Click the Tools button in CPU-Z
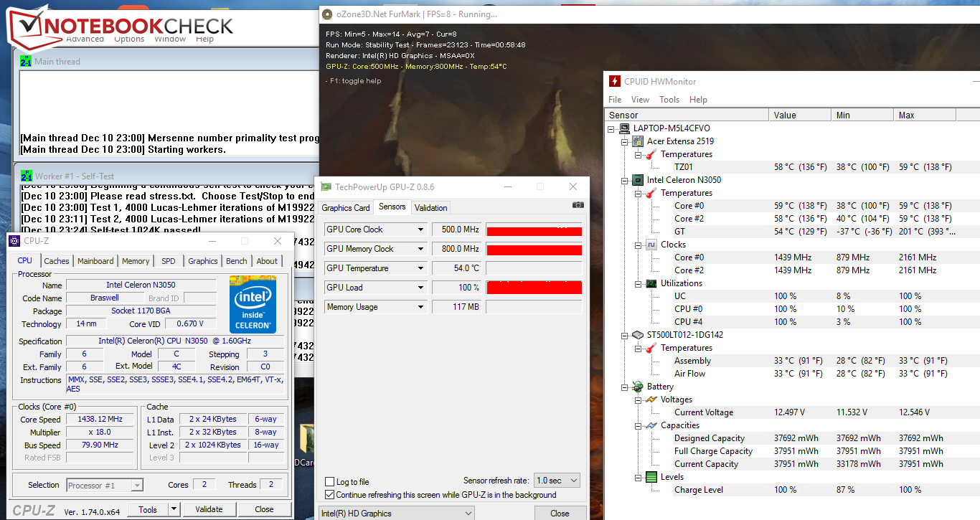Image resolution: width=980 pixels, height=520 pixels. click(x=148, y=509)
